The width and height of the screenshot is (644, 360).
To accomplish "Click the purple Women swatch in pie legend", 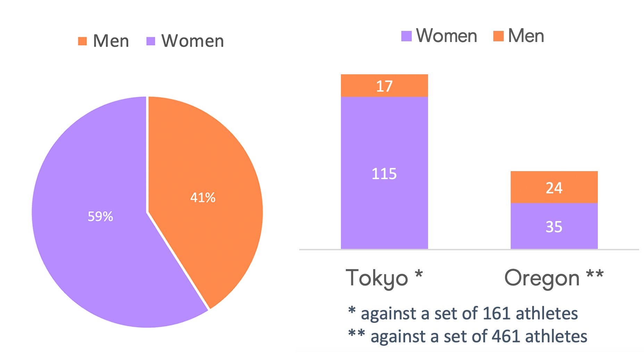I will (151, 41).
